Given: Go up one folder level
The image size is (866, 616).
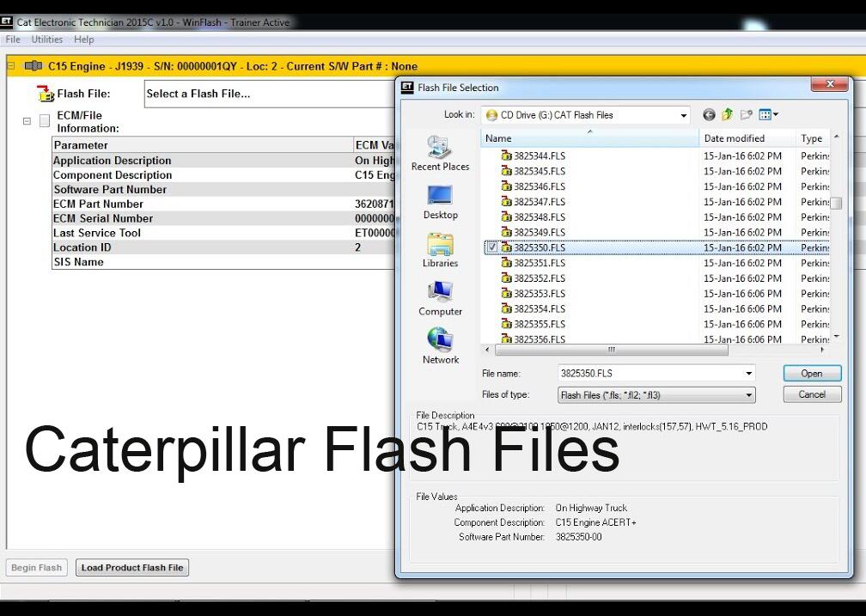Looking at the screenshot, I should (x=728, y=114).
